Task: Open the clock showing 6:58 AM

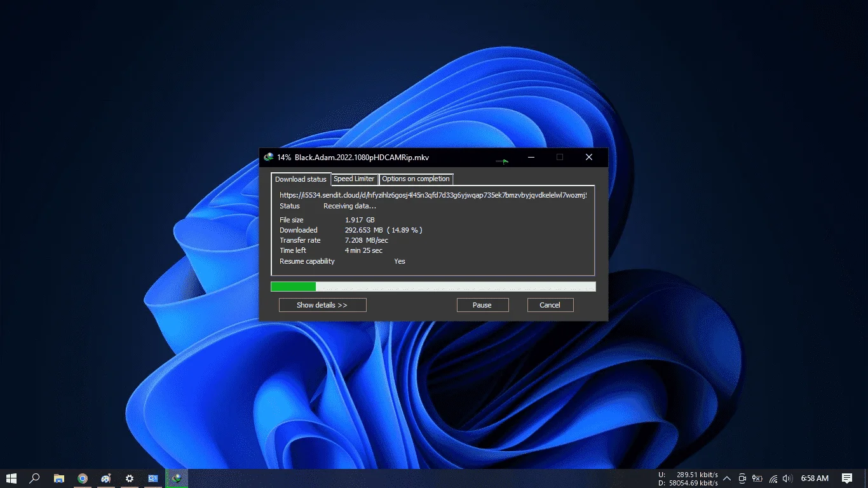Action: tap(815, 478)
